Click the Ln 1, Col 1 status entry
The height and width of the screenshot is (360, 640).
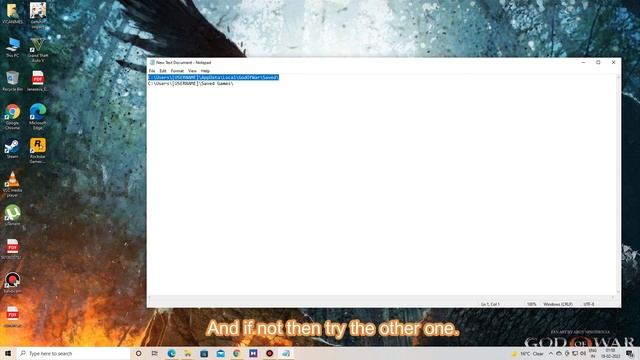[490, 304]
